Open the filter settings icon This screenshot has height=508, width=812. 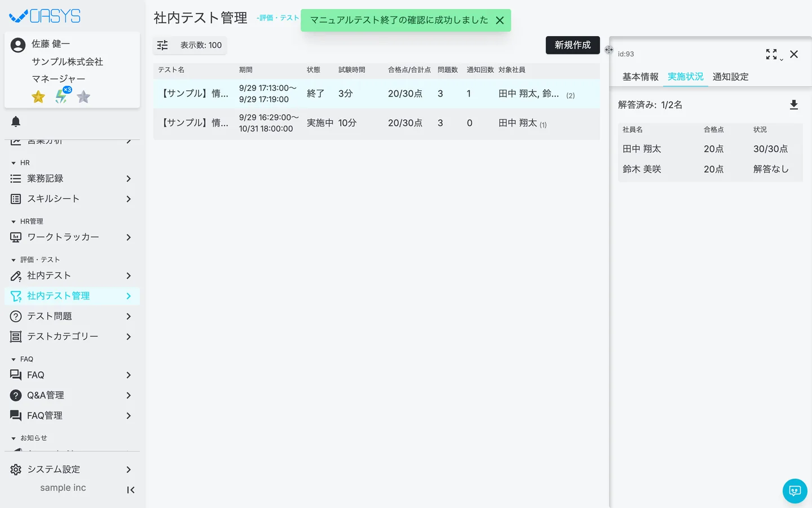point(162,45)
